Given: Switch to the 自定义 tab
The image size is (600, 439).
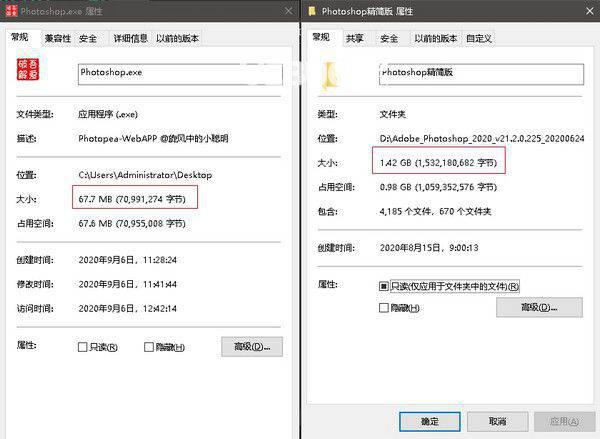Looking at the screenshot, I should tap(479, 38).
